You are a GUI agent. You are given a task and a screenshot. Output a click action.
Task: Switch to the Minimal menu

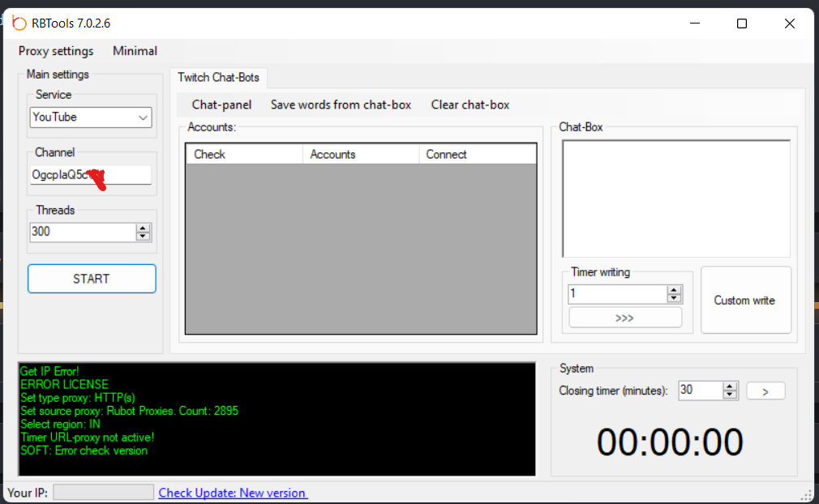click(x=135, y=51)
